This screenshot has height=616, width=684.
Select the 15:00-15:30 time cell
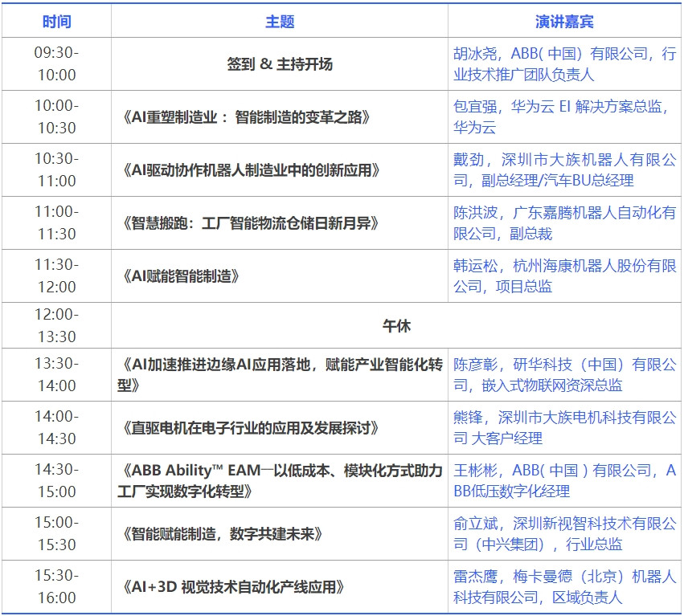pos(57,533)
